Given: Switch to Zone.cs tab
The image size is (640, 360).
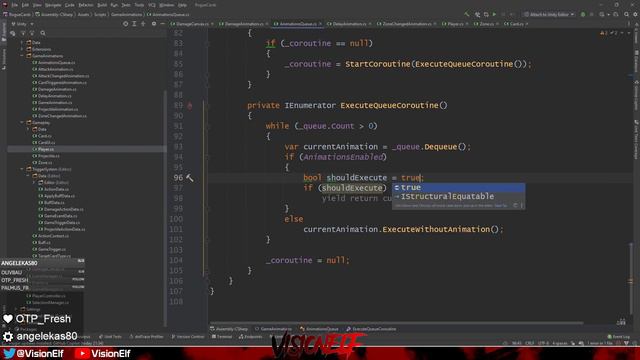Looking at the screenshot, I should (x=486, y=24).
